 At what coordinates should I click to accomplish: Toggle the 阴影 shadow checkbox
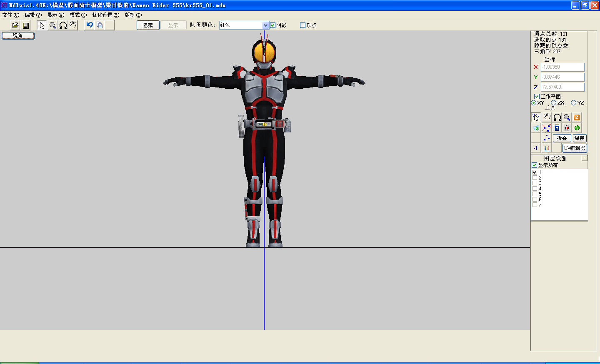[x=272, y=25]
